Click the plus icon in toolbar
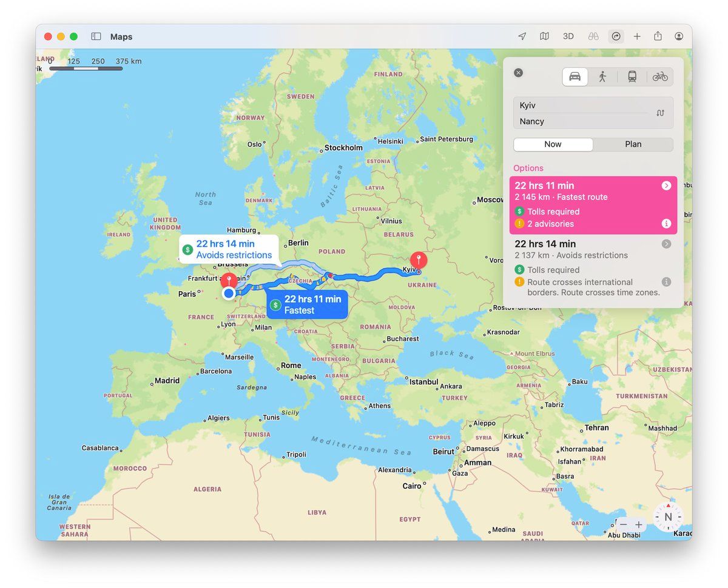 pos(637,36)
